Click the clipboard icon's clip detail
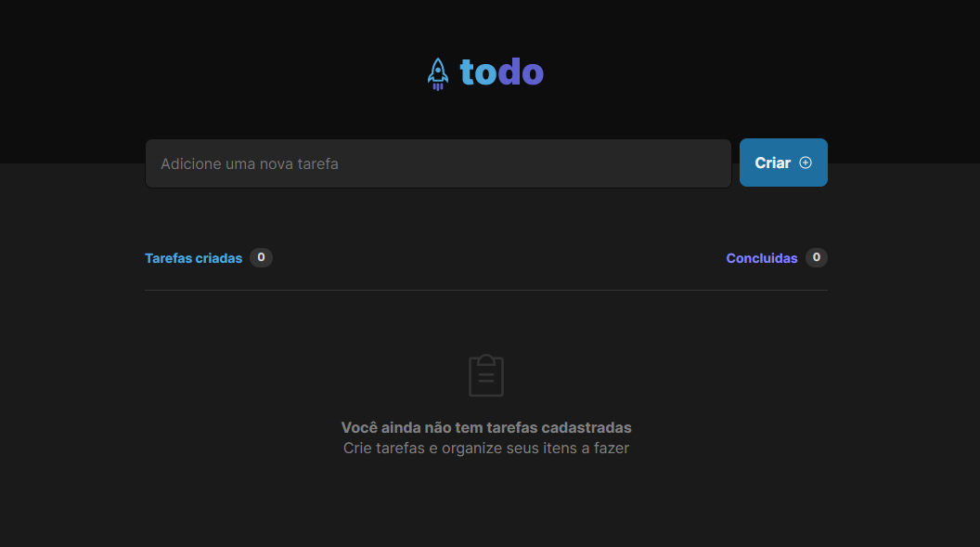The height and width of the screenshot is (547, 980). 485,360
